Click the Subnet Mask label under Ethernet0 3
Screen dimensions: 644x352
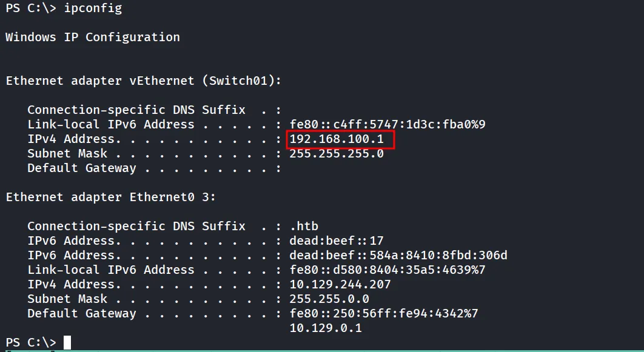(x=67, y=299)
